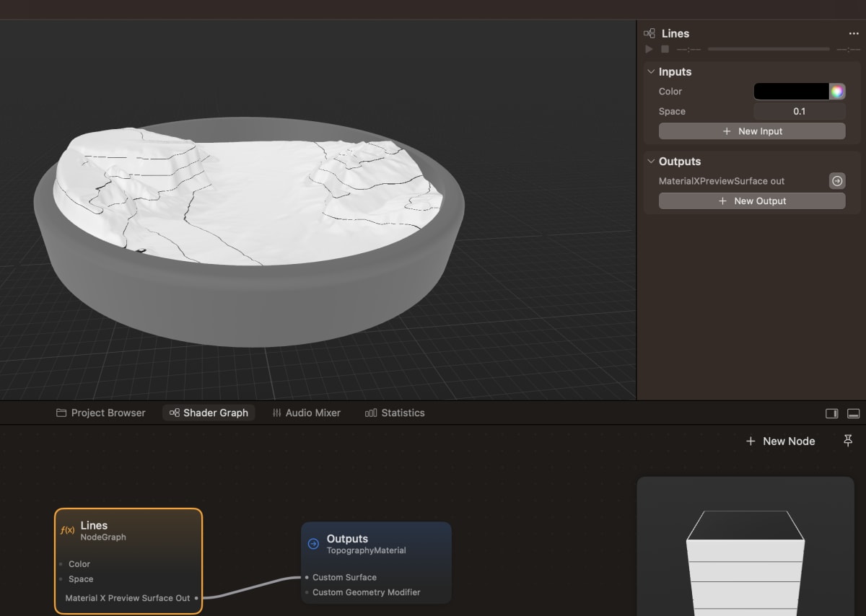Image resolution: width=866 pixels, height=616 pixels.
Task: Pin the shader graph editor
Action: [x=848, y=440]
